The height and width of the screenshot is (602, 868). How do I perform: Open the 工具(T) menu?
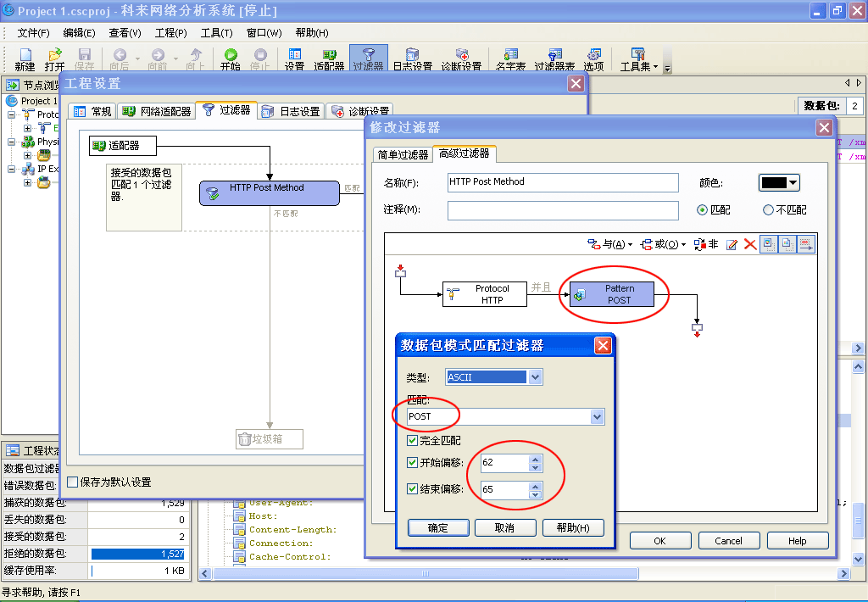[x=216, y=33]
